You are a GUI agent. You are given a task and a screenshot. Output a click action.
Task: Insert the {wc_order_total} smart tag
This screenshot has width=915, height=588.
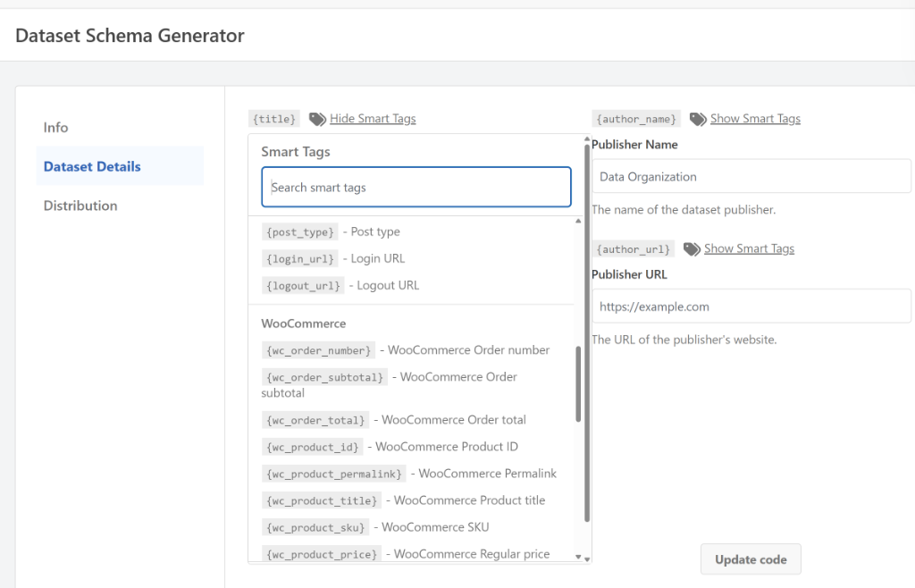(x=315, y=421)
